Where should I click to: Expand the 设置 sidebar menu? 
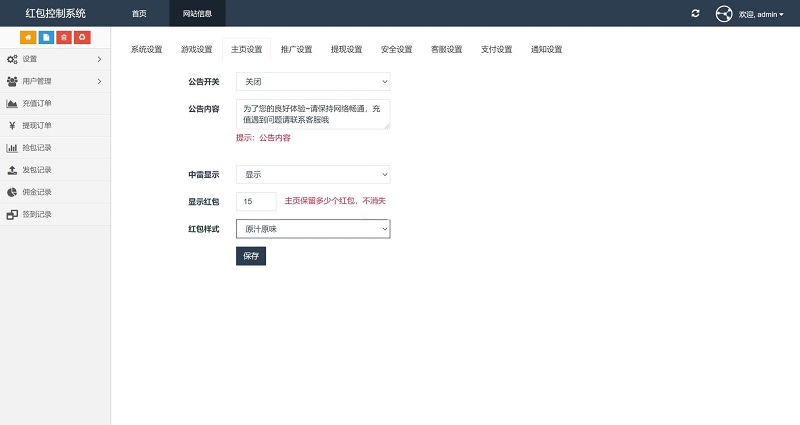[55, 59]
